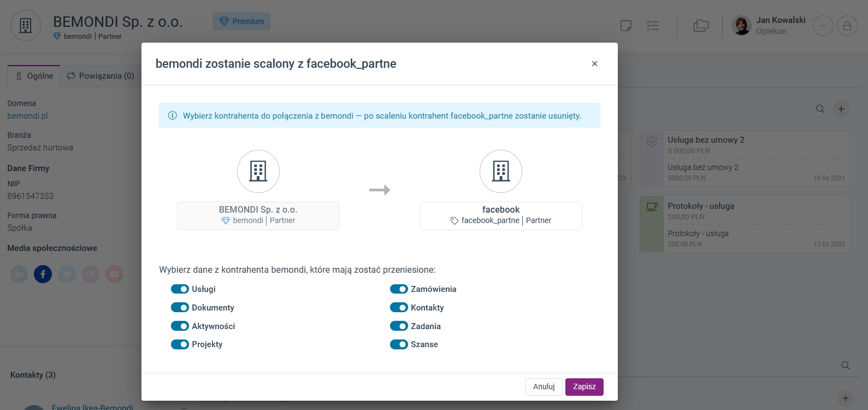Click the company avatar icon in header
This screenshot has height=410, width=868.
tap(26, 26)
